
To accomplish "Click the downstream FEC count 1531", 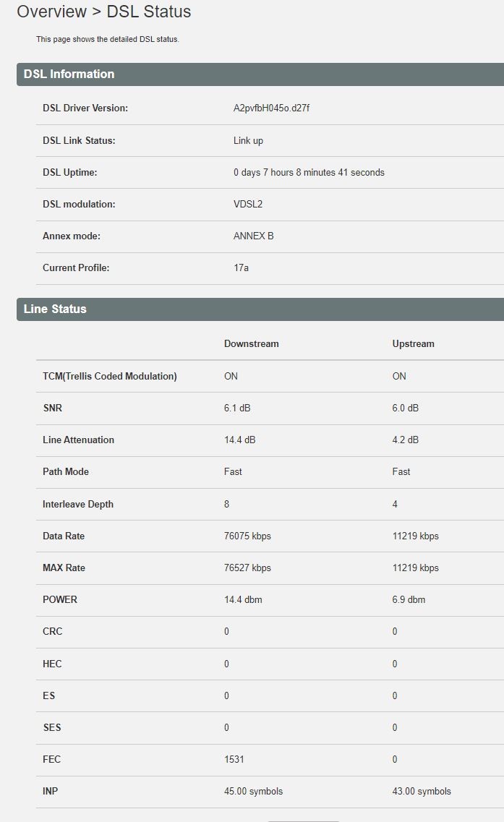I will point(234,759).
